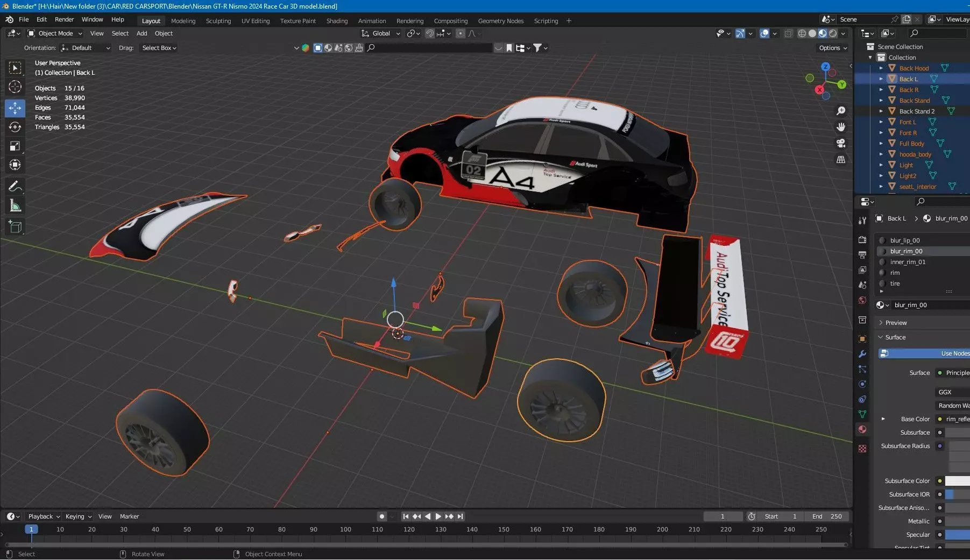Click the End frame 250 field
Viewport: 970px width, 560px height.
tap(827, 516)
